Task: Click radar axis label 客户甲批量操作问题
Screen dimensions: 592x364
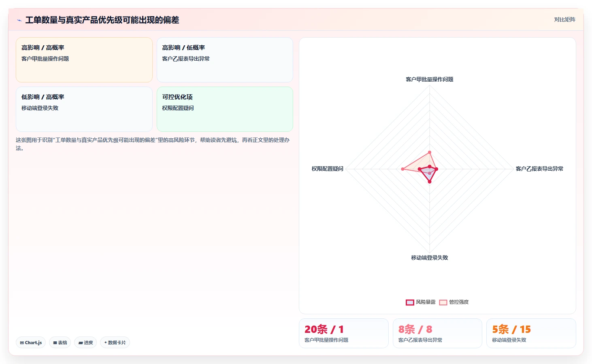Action: (x=430, y=79)
